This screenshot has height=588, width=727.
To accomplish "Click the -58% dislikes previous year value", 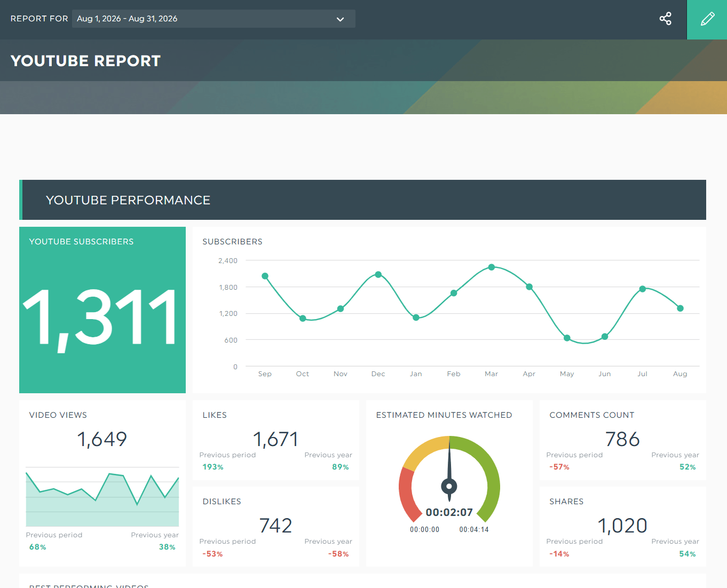I will tap(338, 554).
